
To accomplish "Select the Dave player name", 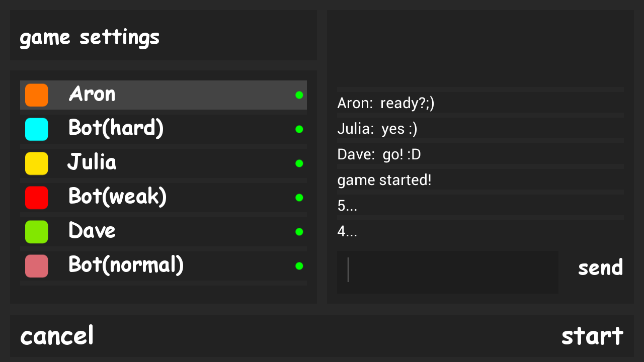I will (92, 231).
